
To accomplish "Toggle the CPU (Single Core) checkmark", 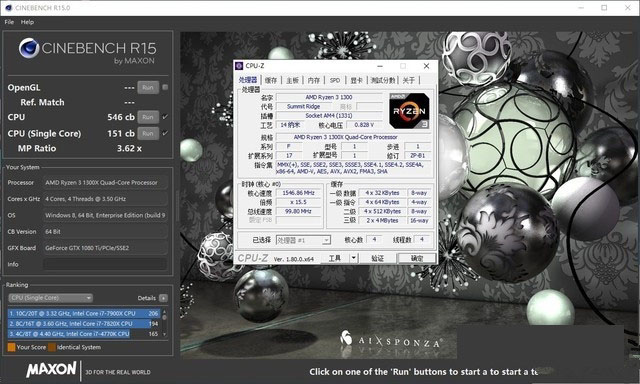I will click(x=165, y=133).
